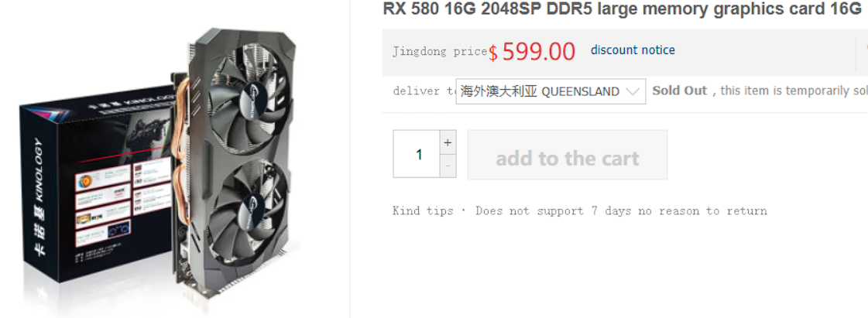Viewport: 868px width, 318px height.
Task: Click the feature stickers on the box front
Action: point(123,200)
